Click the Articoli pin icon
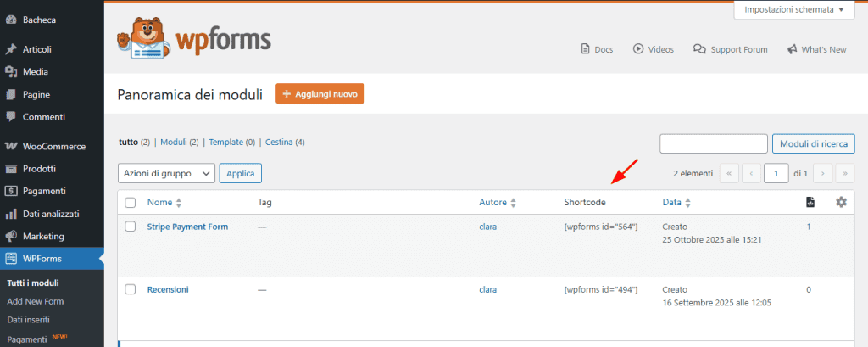Viewport: 868px width, 347px height. pyautogui.click(x=10, y=49)
